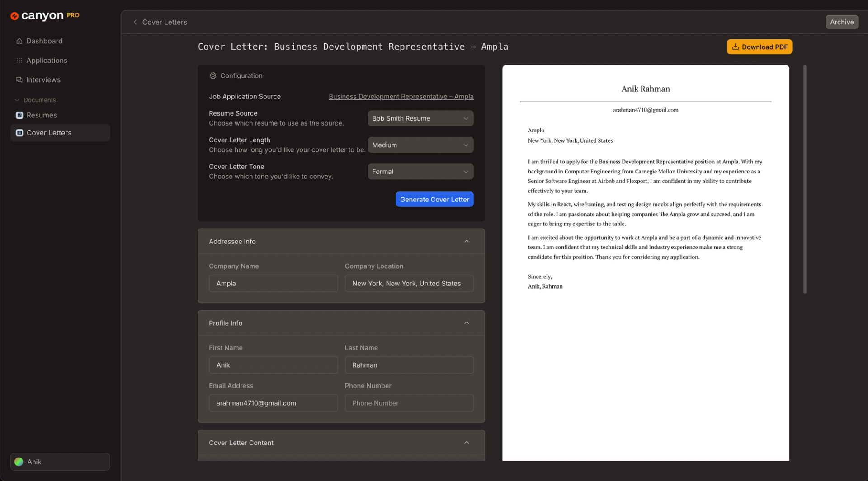This screenshot has height=481, width=868.
Task: Click the PRO badge next to Canyon
Action: point(73,15)
